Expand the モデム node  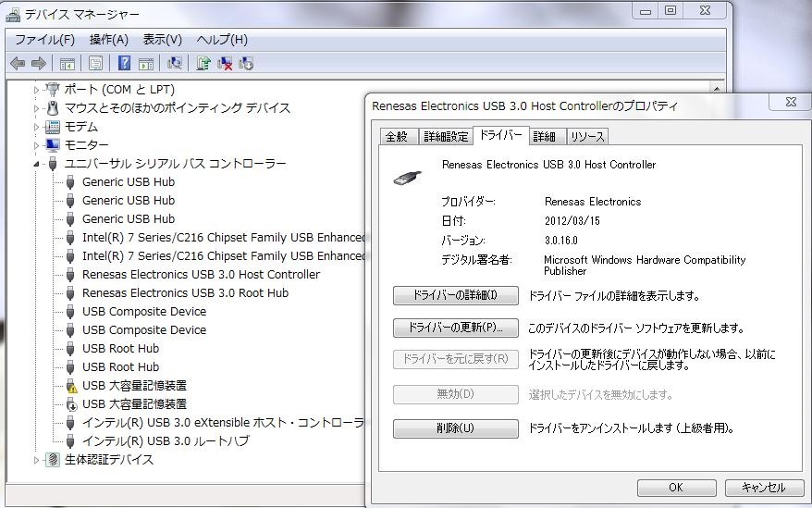click(36, 127)
